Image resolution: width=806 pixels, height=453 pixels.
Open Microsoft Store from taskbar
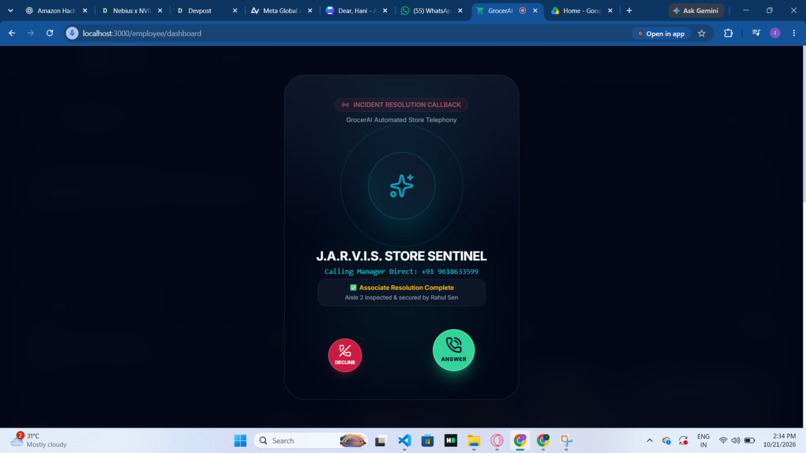(x=427, y=441)
